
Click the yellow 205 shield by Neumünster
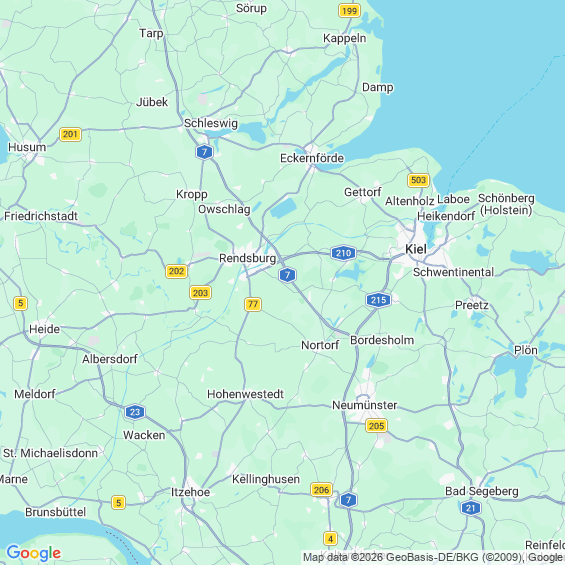pos(376,426)
